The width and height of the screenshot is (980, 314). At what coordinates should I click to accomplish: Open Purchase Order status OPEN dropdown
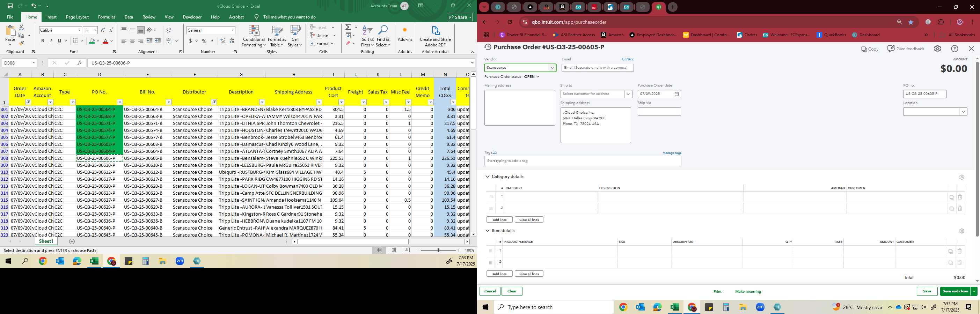532,77
